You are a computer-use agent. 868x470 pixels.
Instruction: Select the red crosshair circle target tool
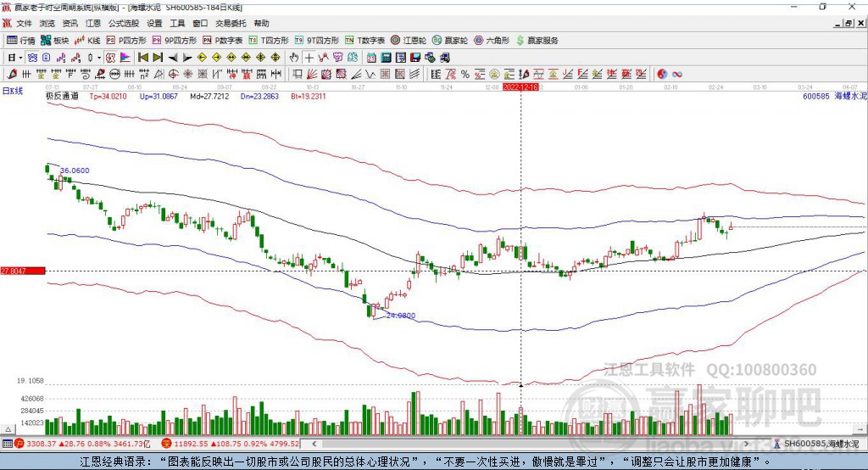coord(173,75)
